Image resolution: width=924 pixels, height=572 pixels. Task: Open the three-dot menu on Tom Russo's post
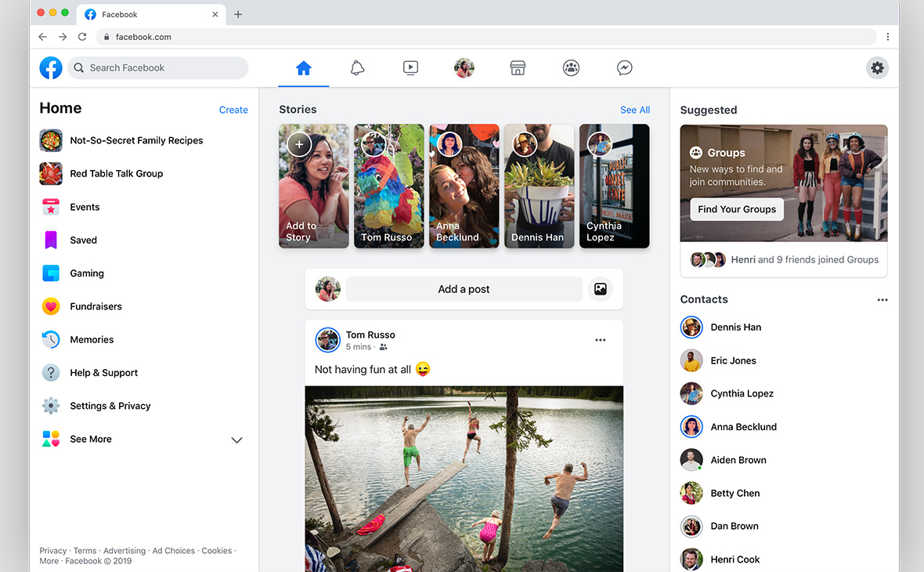point(601,340)
